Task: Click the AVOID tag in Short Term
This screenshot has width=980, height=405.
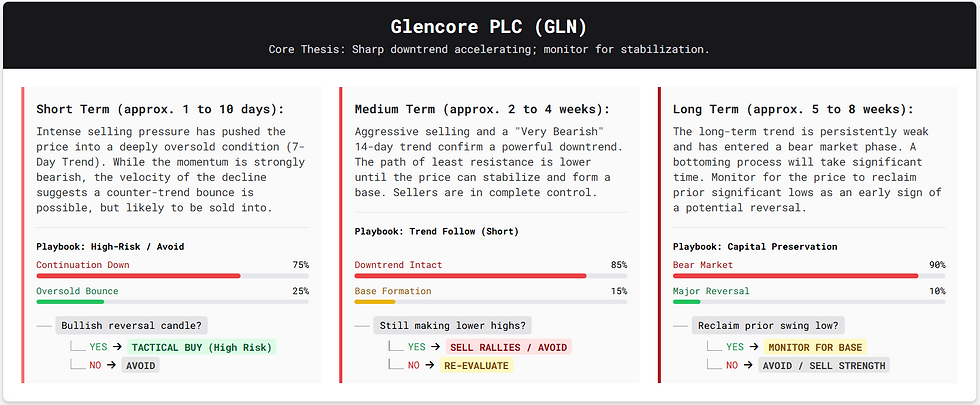Action: point(140,366)
